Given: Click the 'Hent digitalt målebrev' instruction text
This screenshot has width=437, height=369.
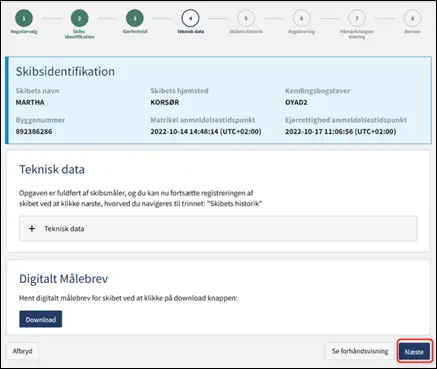Looking at the screenshot, I should click(x=128, y=298).
